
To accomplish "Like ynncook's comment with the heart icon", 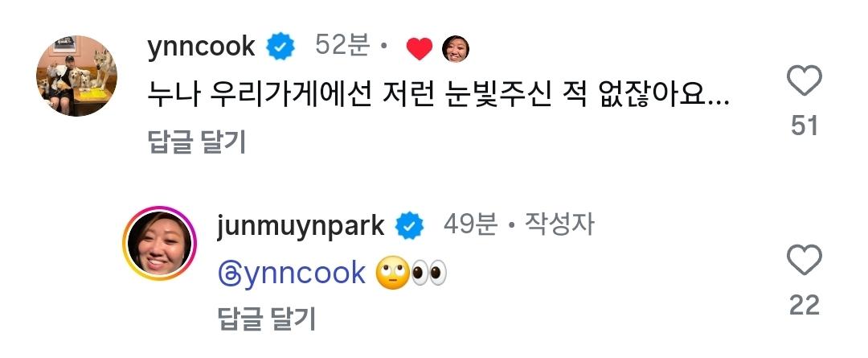I will 804,81.
